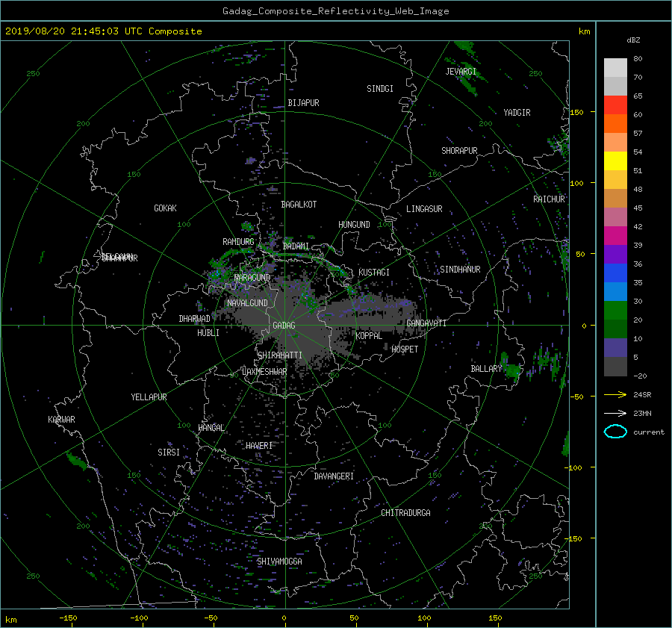Click the HANGAL town label
The height and width of the screenshot is (628, 672).
pos(211,428)
